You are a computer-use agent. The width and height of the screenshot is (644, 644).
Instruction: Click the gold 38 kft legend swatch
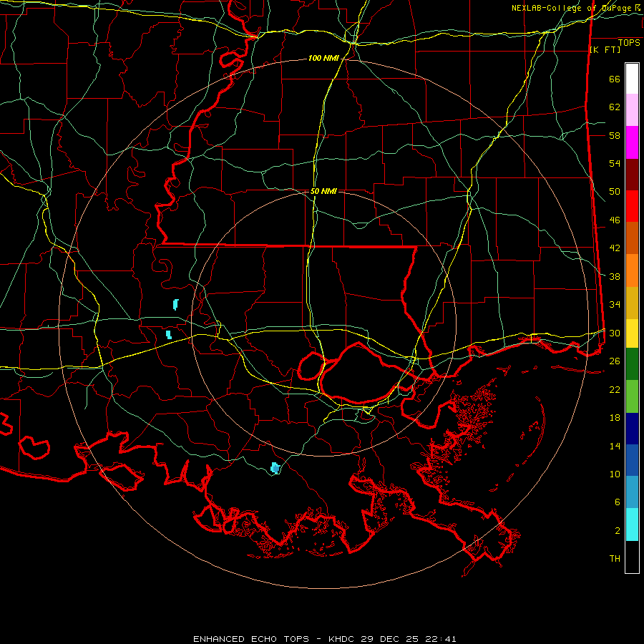(632, 303)
